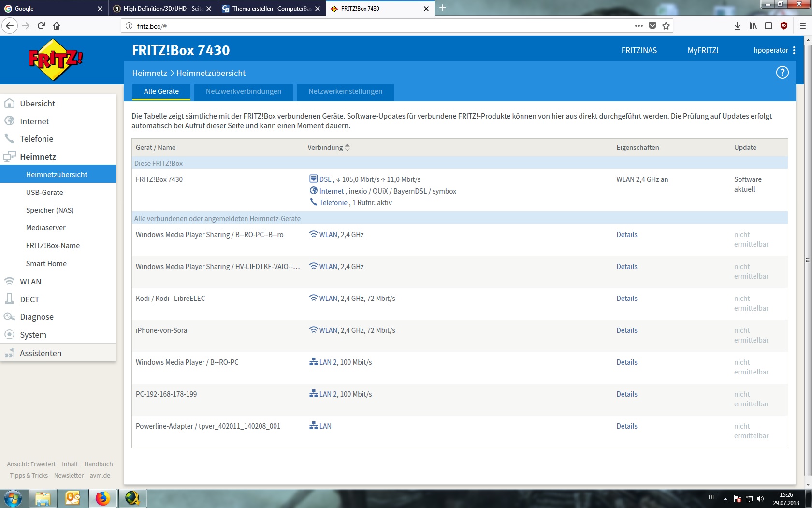Go back with the browser back arrow

[10, 26]
